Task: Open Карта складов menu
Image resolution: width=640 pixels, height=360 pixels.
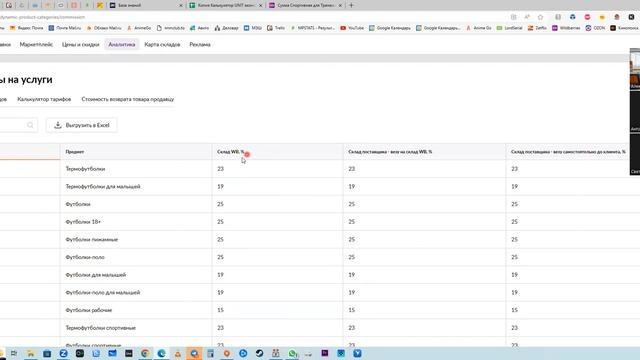Action: coord(162,44)
